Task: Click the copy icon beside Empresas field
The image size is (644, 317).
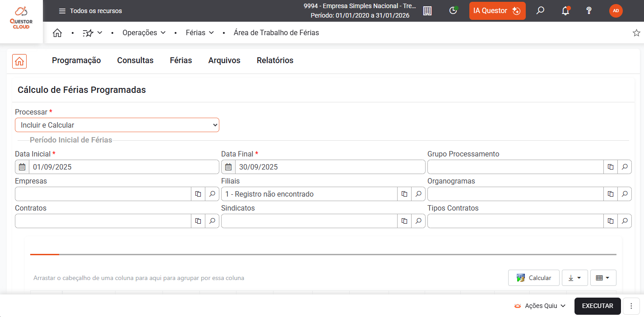Action: coord(198,194)
